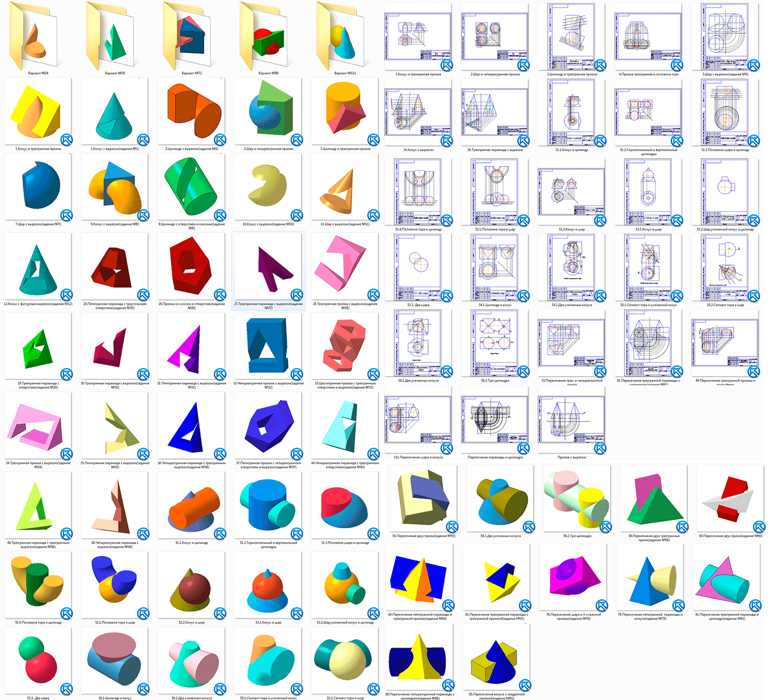Select 3D model 2.Цилиндр с вырезом(задание №2)
Viewport: 771px width, 700px height.
(x=191, y=112)
